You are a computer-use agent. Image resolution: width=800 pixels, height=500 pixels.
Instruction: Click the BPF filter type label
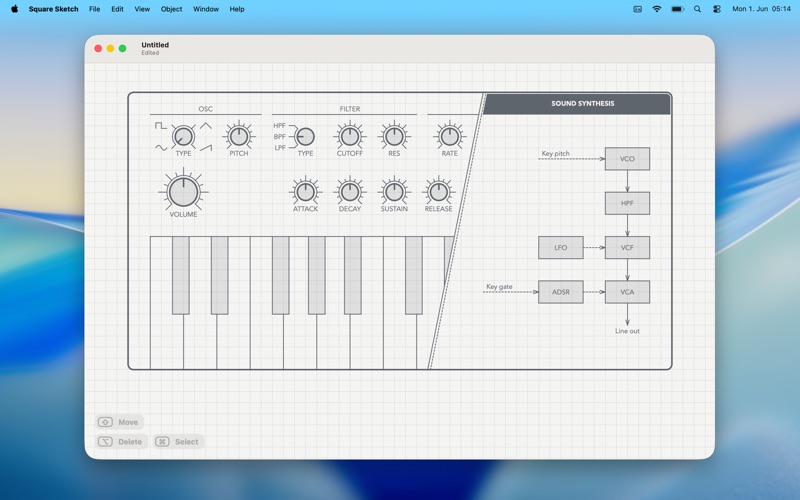(280, 137)
